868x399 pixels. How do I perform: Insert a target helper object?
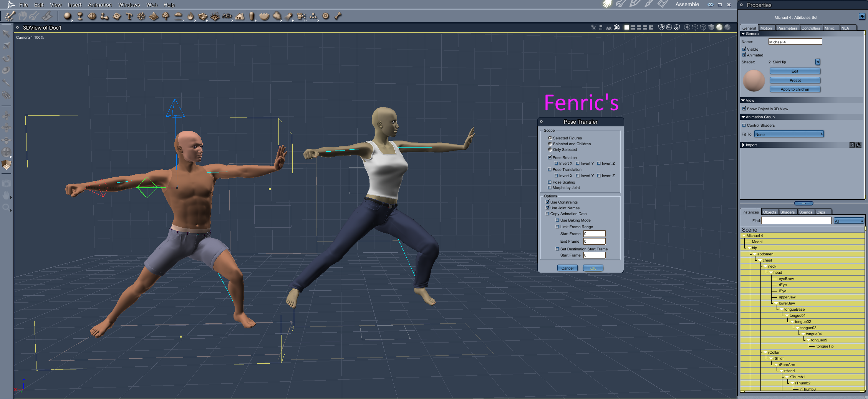pyautogui.click(x=326, y=16)
